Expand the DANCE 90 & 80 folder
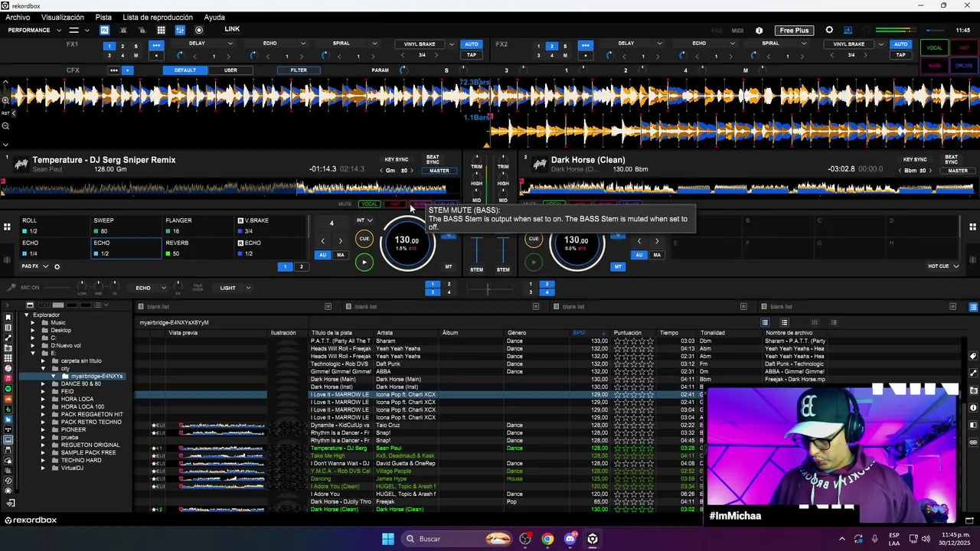The height and width of the screenshot is (551, 980). [x=43, y=383]
